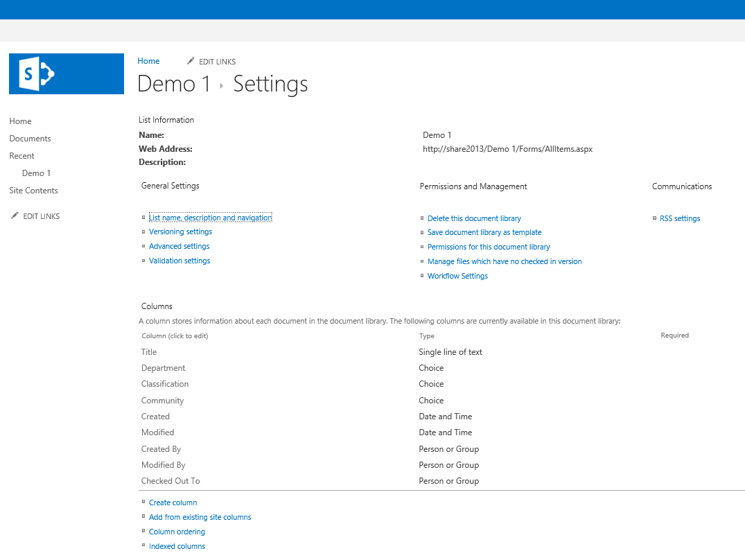Open Permissions for this document library
Screen dimensions: 745x560
(488, 247)
